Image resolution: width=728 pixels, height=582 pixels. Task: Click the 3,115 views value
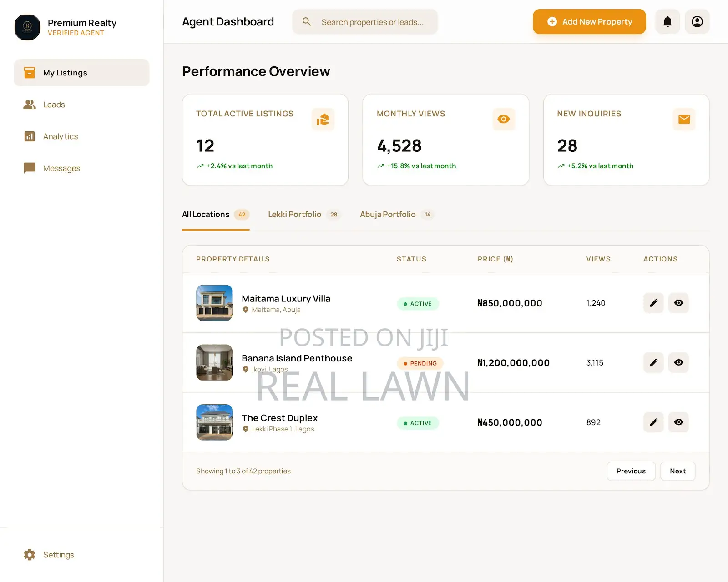tap(595, 363)
